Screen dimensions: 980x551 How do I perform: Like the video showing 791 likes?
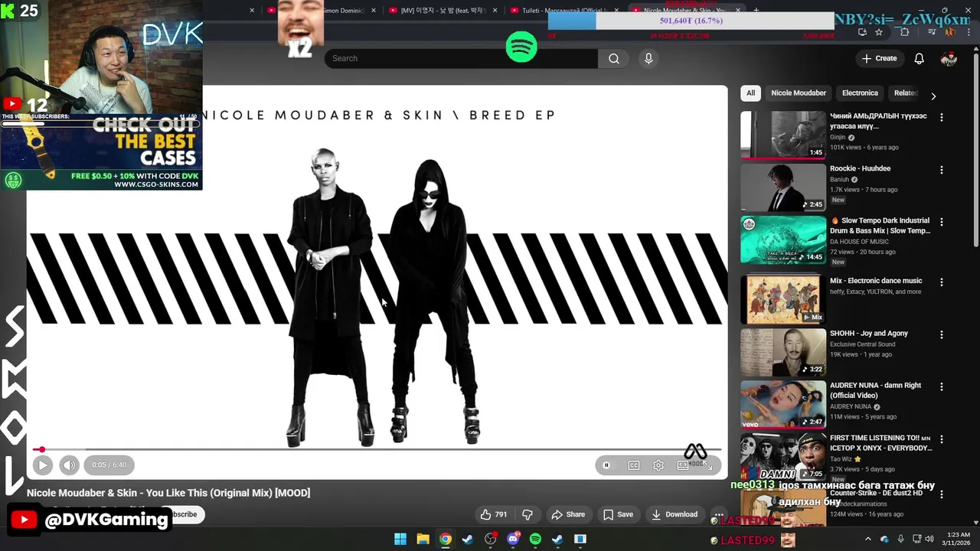pos(493,514)
